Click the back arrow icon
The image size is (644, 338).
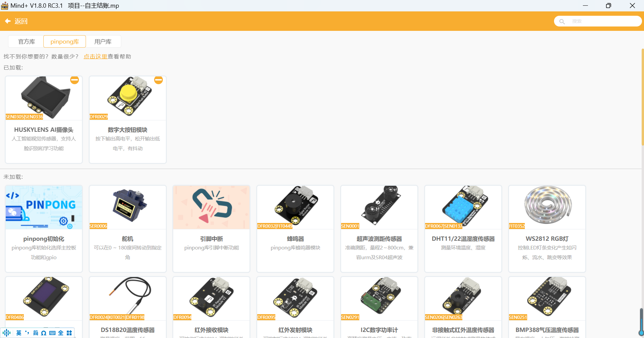(8, 21)
